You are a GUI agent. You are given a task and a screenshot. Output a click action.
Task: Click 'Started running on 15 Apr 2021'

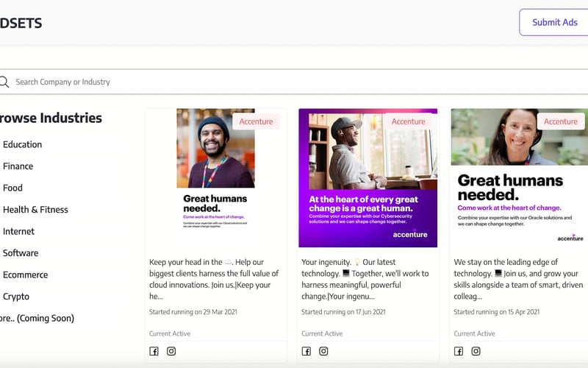(497, 312)
